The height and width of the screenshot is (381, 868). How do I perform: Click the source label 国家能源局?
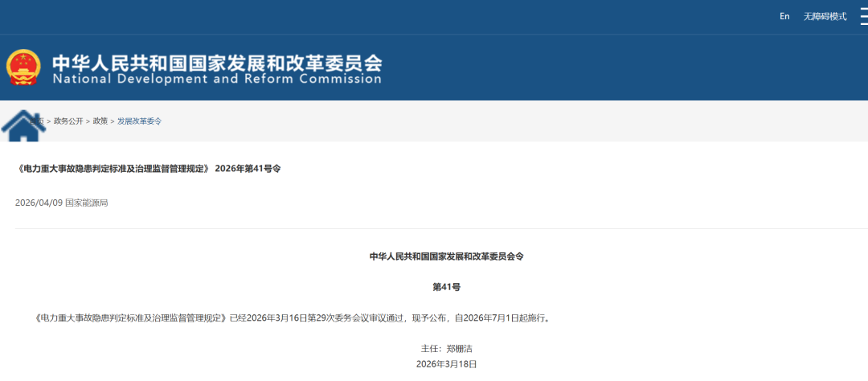86,203
